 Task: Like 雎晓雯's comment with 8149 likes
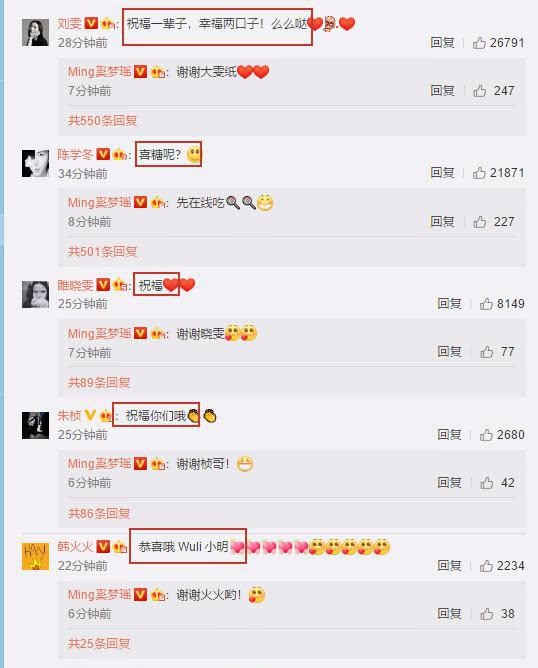point(486,304)
